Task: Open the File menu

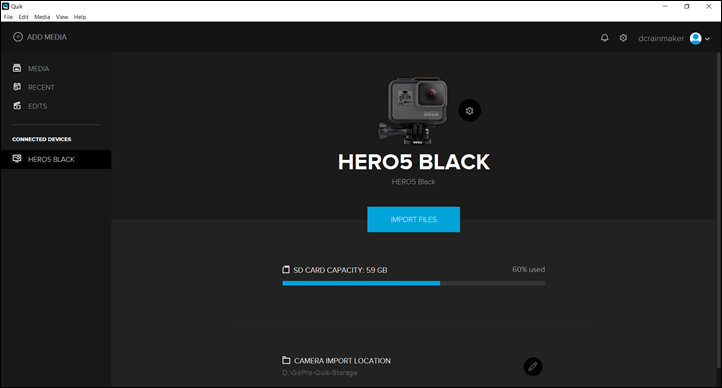Action: pos(8,17)
